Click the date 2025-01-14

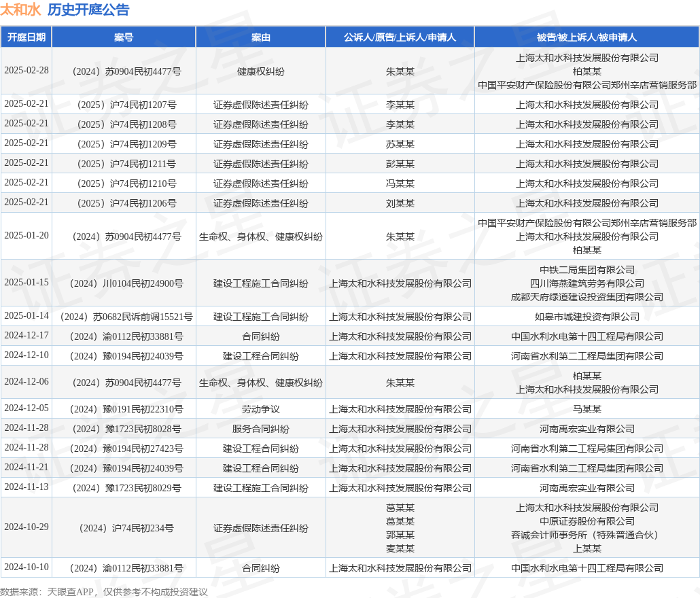coord(27,315)
